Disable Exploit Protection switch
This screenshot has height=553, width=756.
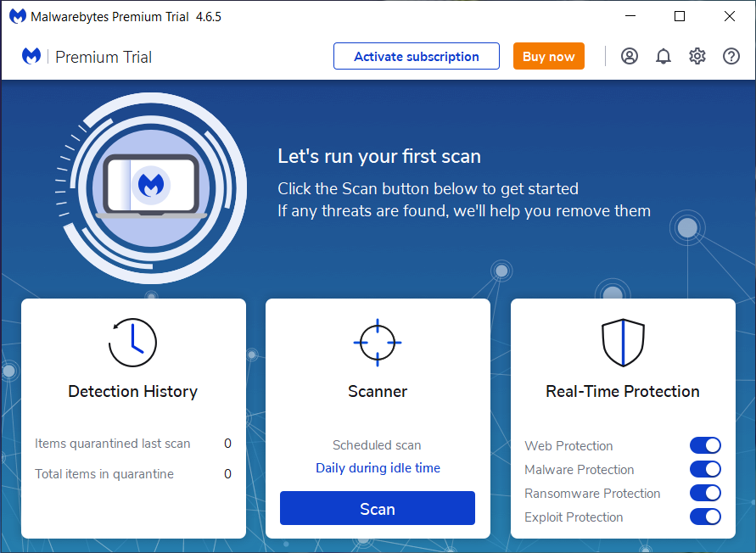[705, 517]
